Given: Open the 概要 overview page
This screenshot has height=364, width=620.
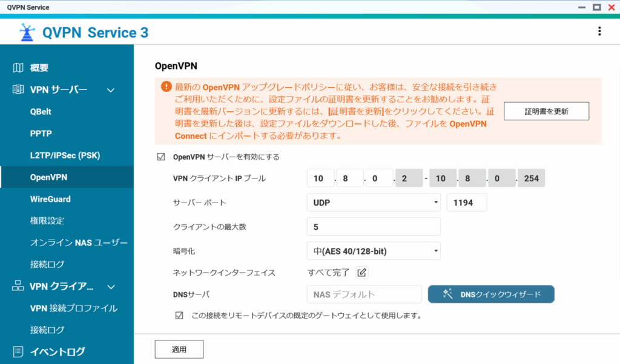Looking at the screenshot, I should (x=39, y=68).
